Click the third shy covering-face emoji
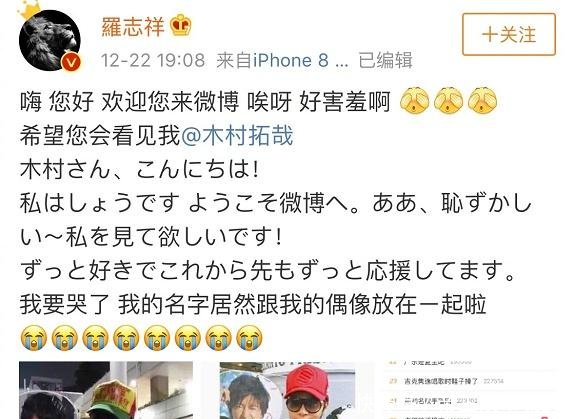This screenshot has width=568, height=419. (x=482, y=100)
